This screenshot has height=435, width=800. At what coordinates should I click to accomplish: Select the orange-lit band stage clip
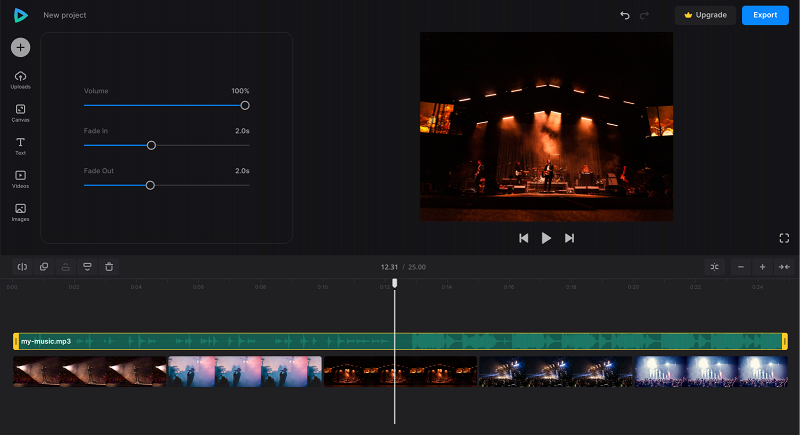pos(400,371)
